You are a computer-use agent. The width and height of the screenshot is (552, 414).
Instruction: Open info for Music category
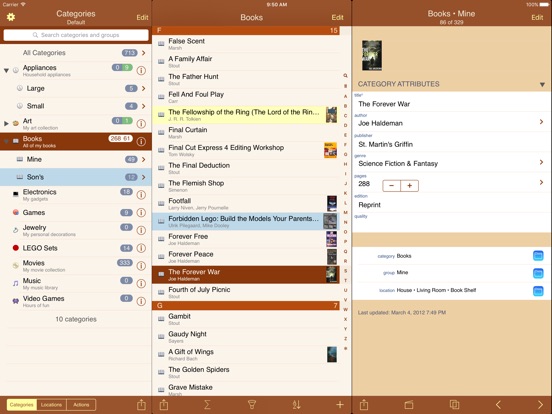click(141, 283)
